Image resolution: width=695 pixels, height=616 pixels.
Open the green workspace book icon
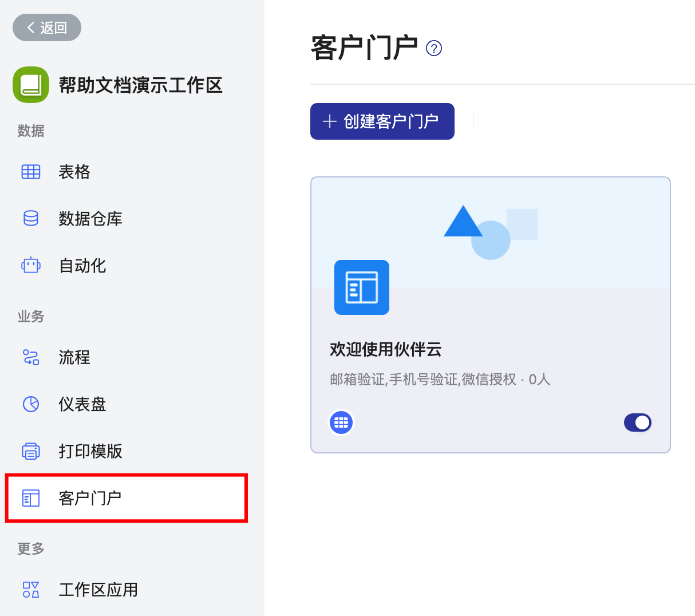click(x=31, y=85)
